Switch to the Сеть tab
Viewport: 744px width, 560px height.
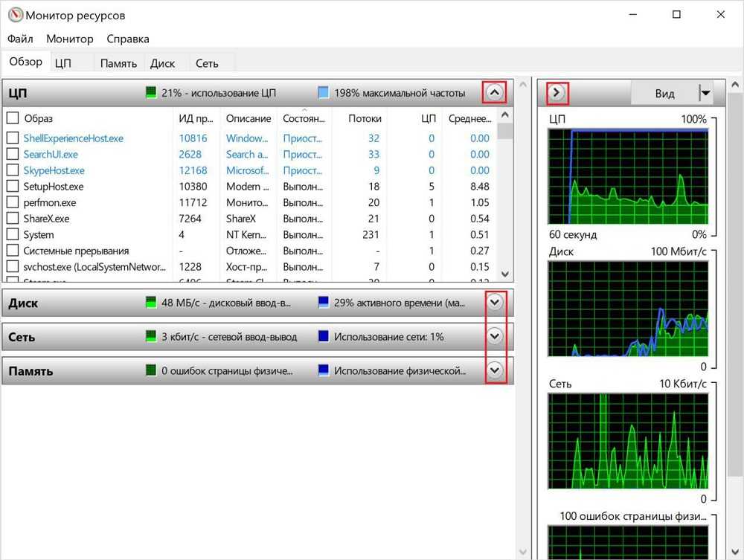(207, 63)
